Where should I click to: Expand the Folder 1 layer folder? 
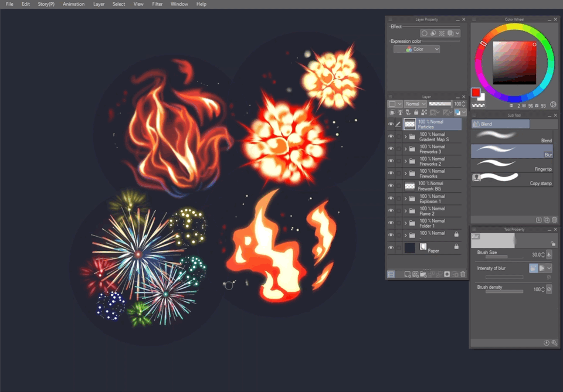tap(406, 223)
